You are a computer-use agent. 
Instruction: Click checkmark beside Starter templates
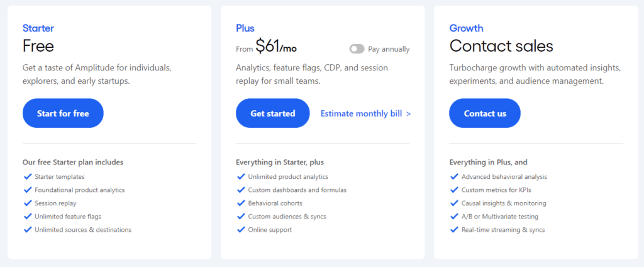(x=27, y=177)
